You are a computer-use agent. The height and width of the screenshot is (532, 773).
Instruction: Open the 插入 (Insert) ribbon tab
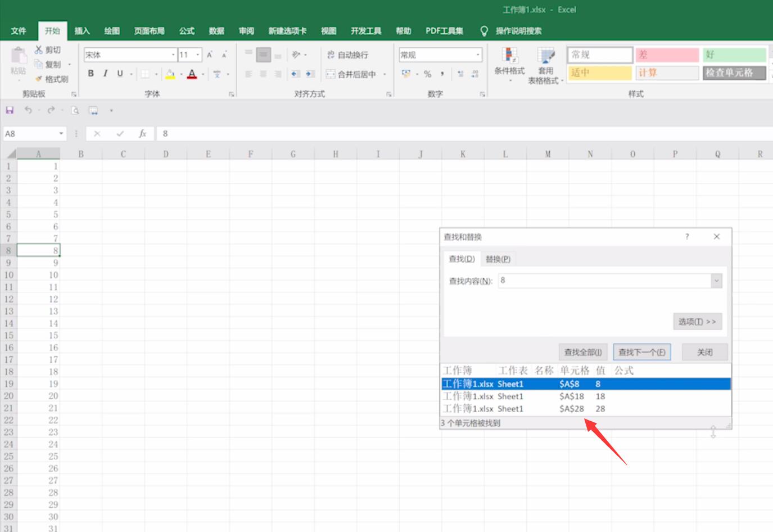(82, 31)
